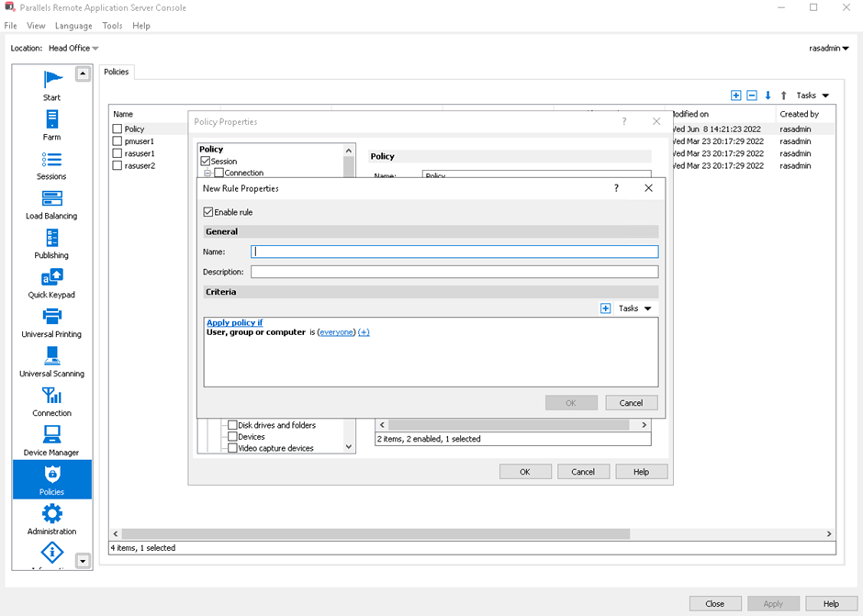Open Tasks dropdown in Policies toolbar
863x616 pixels.
[813, 95]
